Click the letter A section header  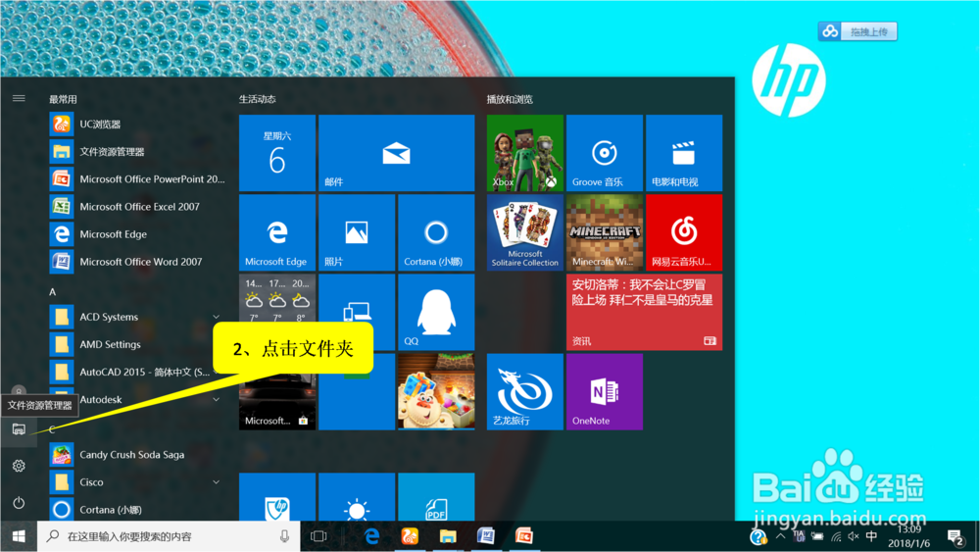click(x=53, y=291)
